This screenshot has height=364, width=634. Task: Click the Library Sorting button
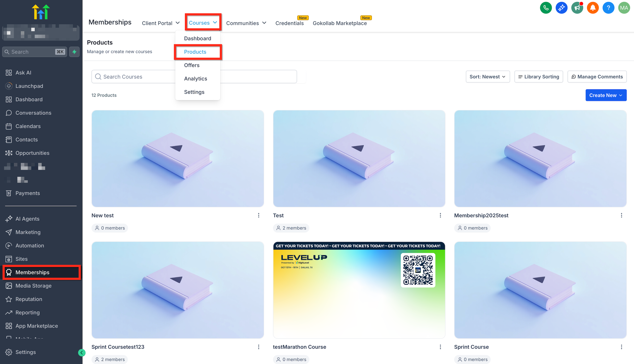[538, 77]
